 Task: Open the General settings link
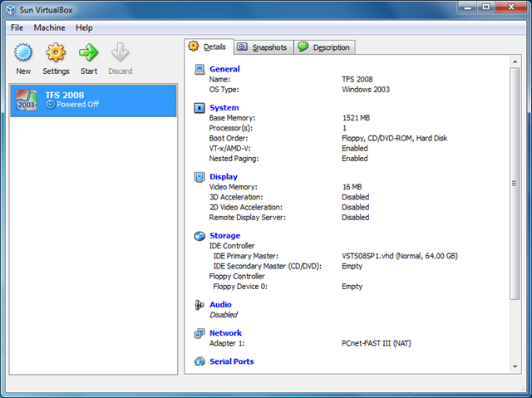tap(224, 69)
